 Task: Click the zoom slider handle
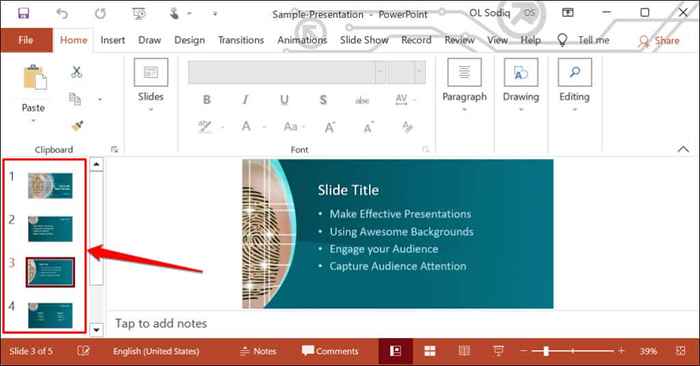[x=546, y=351]
